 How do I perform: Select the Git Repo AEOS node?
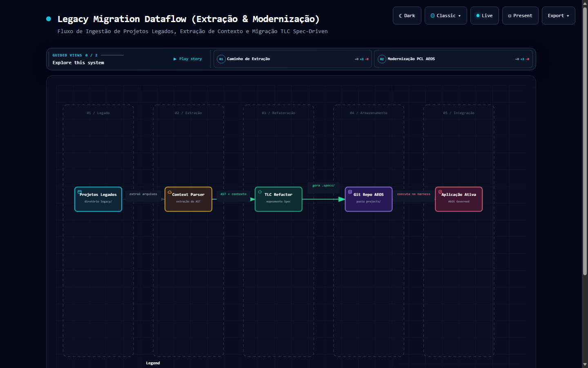coord(368,199)
